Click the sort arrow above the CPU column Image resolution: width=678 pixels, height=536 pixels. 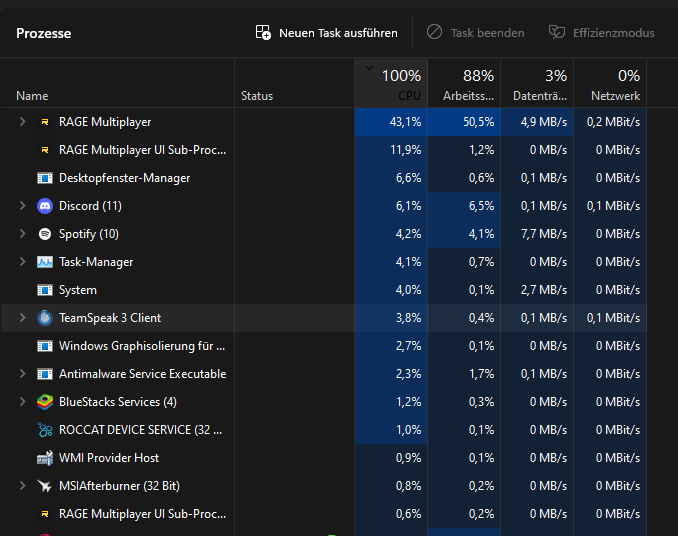tap(369, 68)
